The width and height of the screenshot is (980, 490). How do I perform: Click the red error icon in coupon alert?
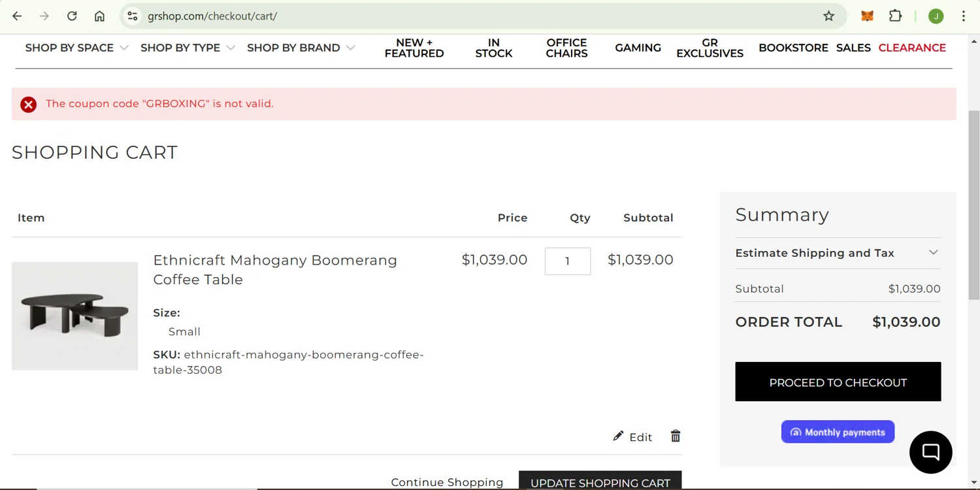[x=28, y=105]
